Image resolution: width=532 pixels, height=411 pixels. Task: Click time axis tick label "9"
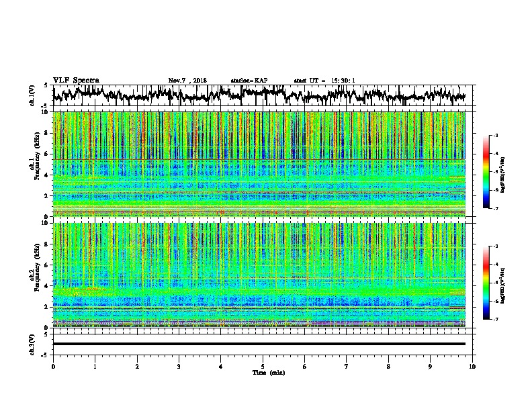(430, 367)
